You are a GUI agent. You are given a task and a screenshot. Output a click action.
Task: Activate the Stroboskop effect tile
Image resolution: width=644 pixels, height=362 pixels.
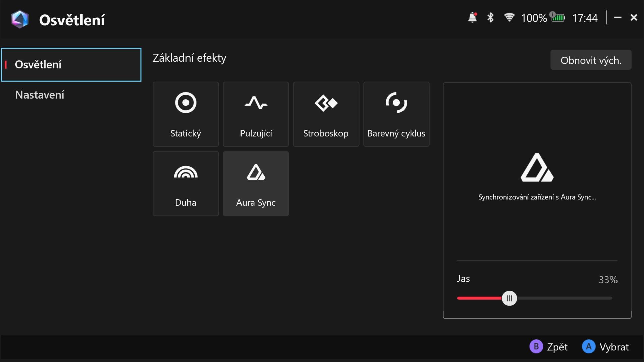pos(326,114)
